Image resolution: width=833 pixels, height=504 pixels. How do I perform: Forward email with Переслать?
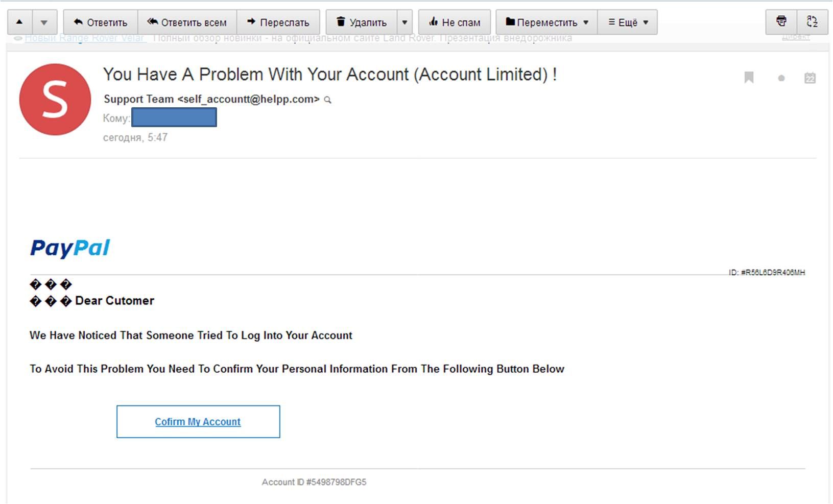coord(278,22)
